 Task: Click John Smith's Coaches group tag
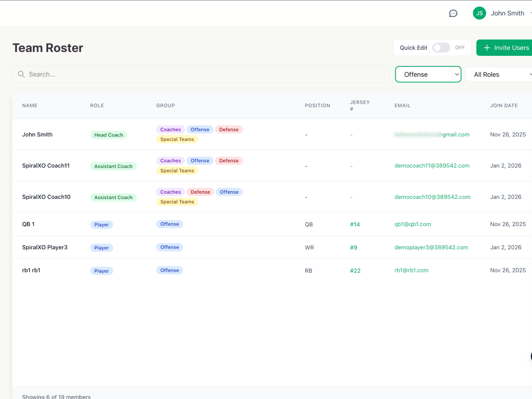[171, 129]
